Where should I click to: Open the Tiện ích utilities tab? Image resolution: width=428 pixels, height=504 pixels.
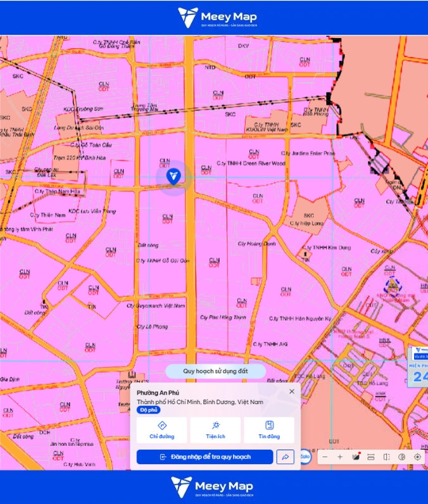(x=215, y=430)
